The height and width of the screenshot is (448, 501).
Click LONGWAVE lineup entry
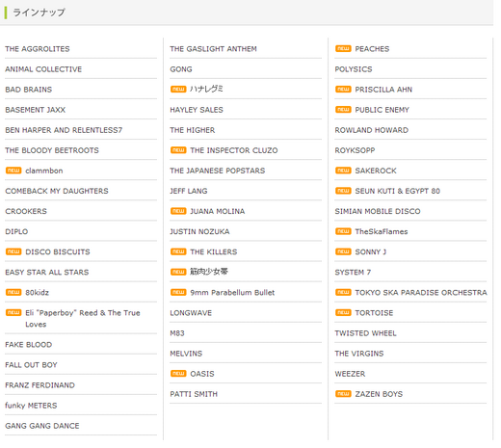[x=191, y=312]
